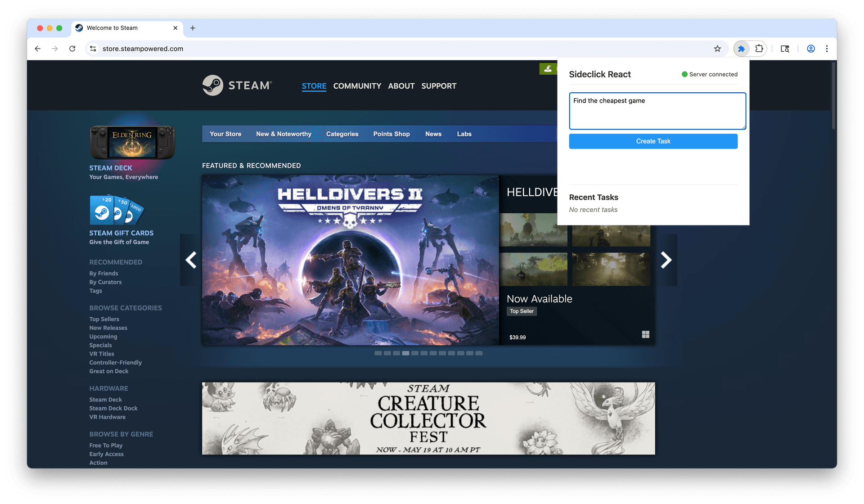Image resolution: width=864 pixels, height=504 pixels.
Task: Open the Chrome profile icon
Action: coord(811,49)
